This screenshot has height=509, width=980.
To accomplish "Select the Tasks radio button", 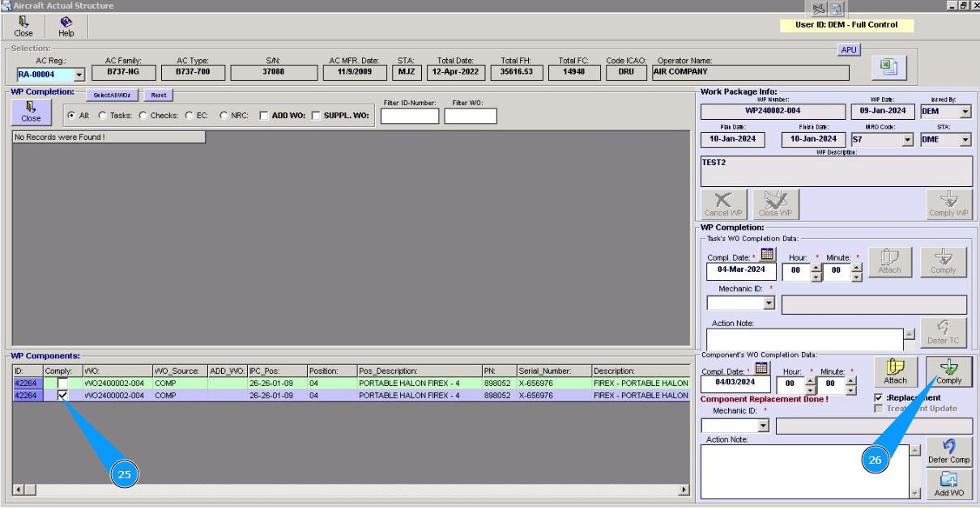I will 103,116.
